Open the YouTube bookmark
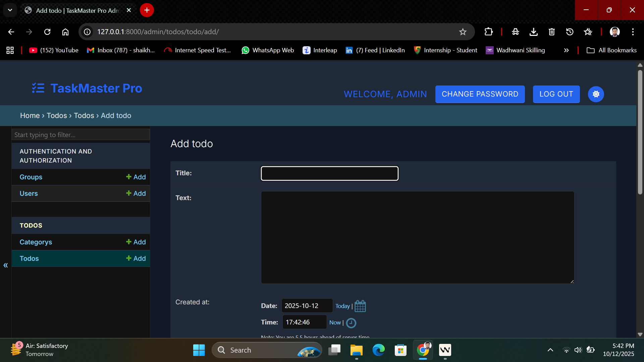 [x=54, y=50]
